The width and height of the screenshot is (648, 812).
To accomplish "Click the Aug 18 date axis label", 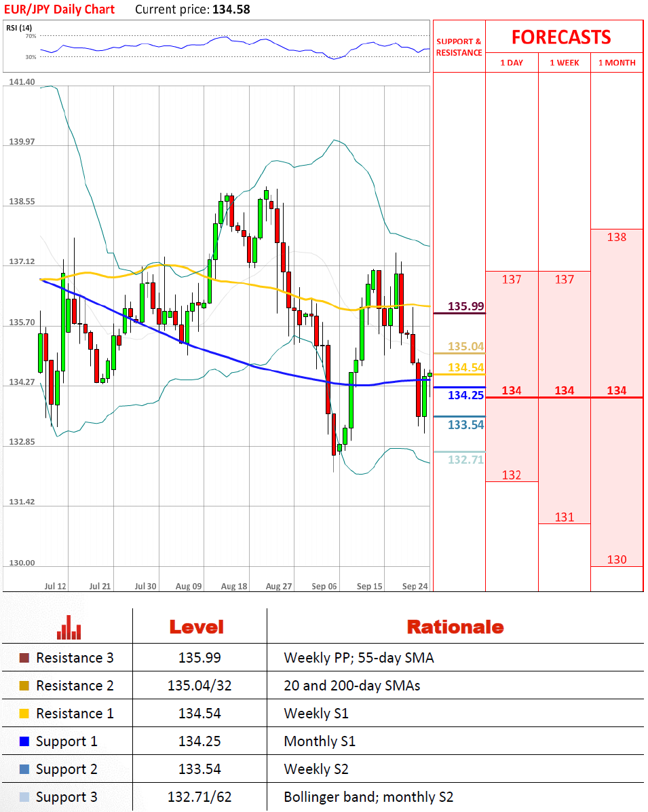I will pos(234,586).
